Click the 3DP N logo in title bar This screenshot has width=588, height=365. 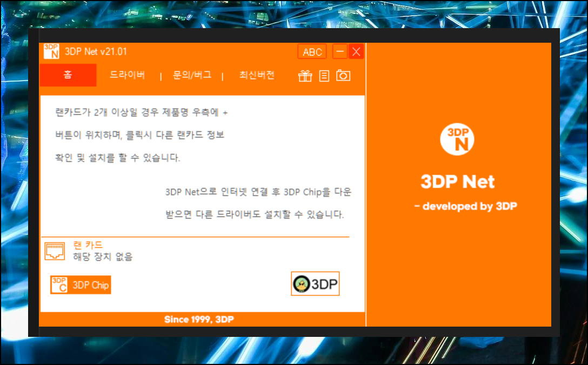(x=51, y=51)
